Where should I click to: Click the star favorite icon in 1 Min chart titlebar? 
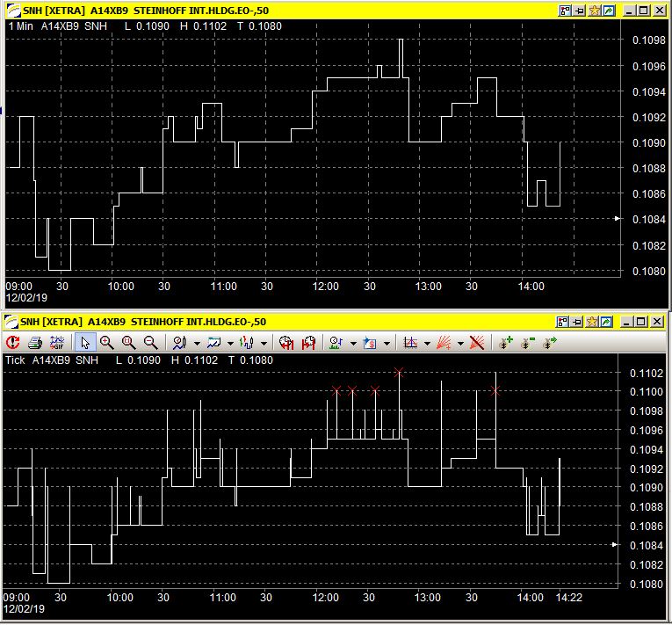(595, 11)
